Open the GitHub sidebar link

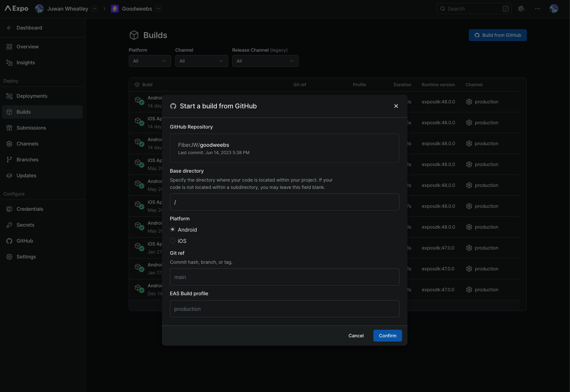[x=42, y=241]
